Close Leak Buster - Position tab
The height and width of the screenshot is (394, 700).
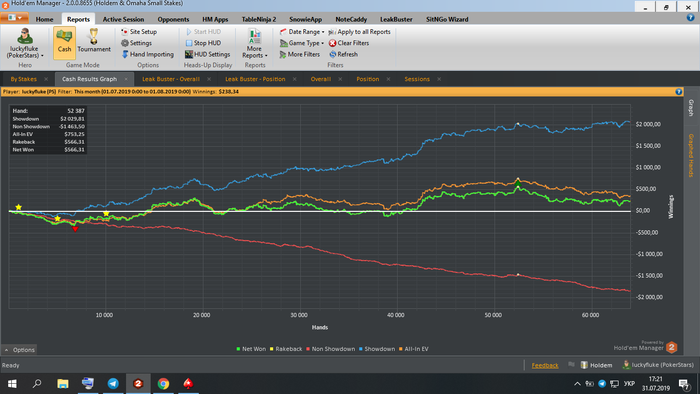coord(295,79)
